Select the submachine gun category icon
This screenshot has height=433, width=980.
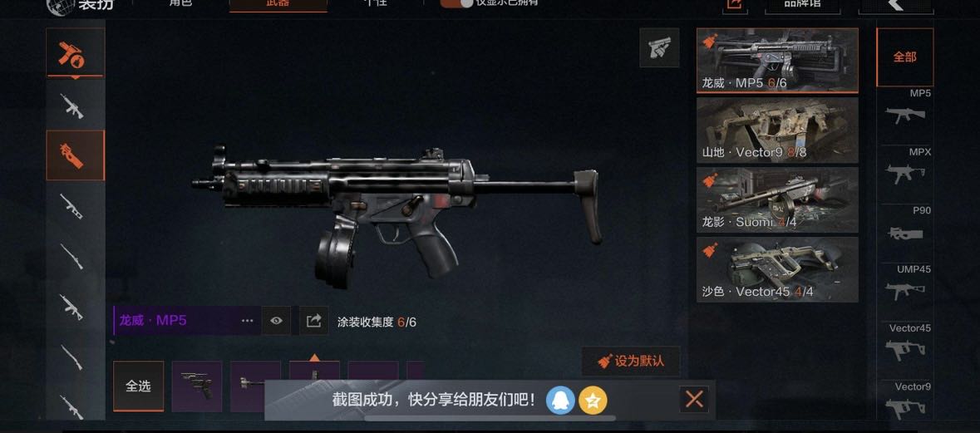coord(75,155)
